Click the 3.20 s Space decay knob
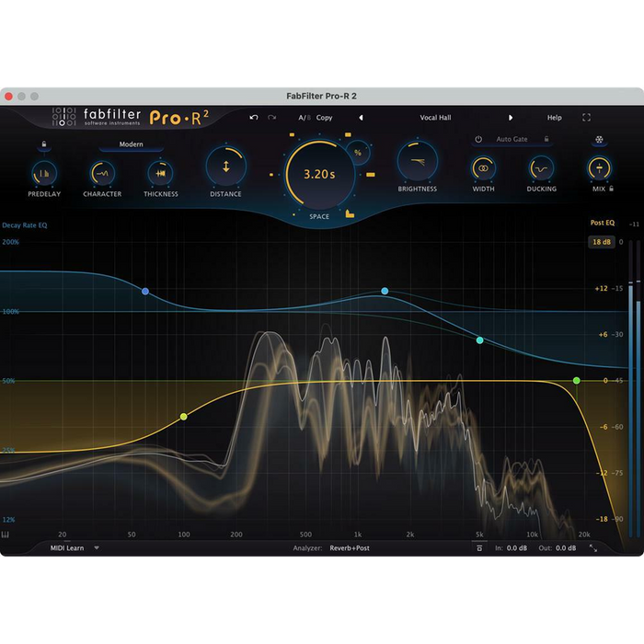This screenshot has height=644, width=644. [319, 174]
